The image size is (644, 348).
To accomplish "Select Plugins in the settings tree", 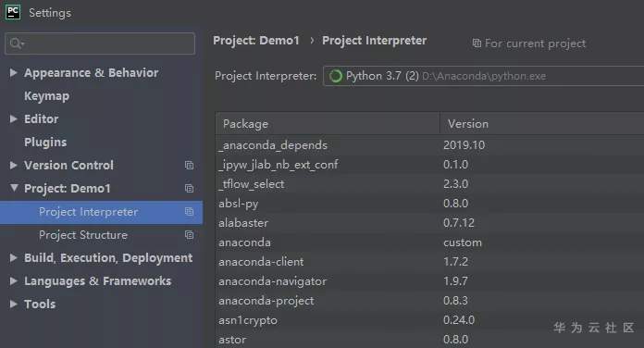I will (45, 143).
